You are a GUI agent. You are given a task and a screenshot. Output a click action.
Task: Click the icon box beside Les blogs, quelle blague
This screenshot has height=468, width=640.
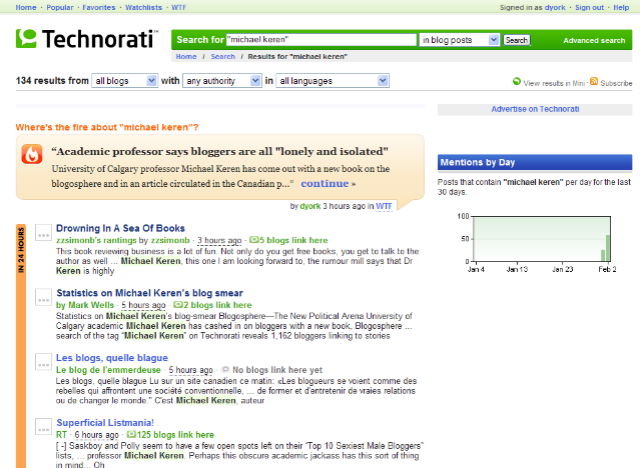tap(44, 362)
